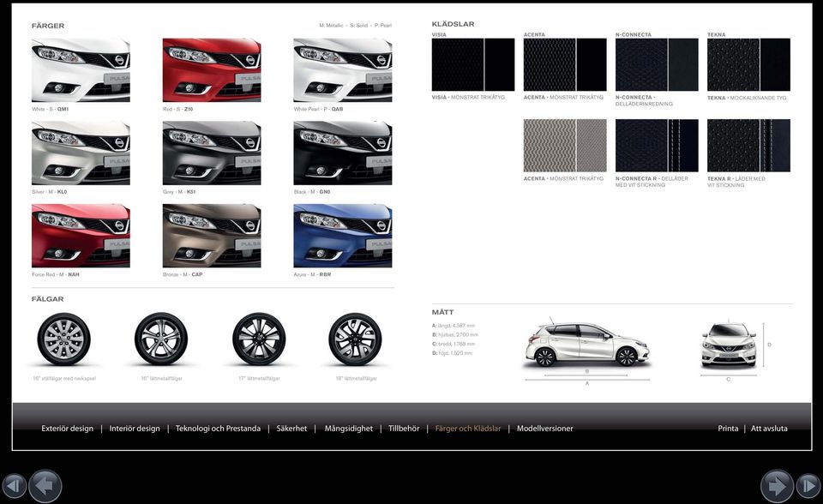This screenshot has width=823, height=504.
Task: Go to the previous page with the left arrow
Action: point(45,486)
